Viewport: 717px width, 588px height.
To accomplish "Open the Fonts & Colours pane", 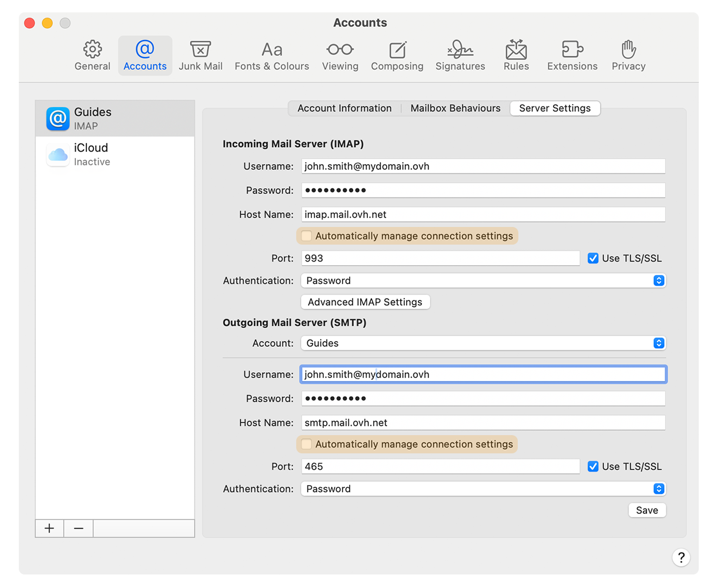I will point(272,55).
